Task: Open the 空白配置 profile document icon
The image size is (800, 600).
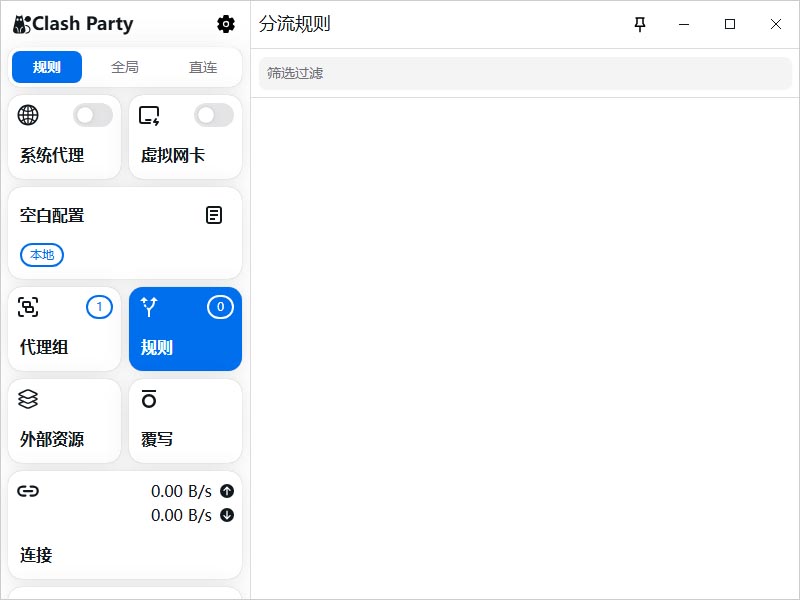Action: point(214,214)
